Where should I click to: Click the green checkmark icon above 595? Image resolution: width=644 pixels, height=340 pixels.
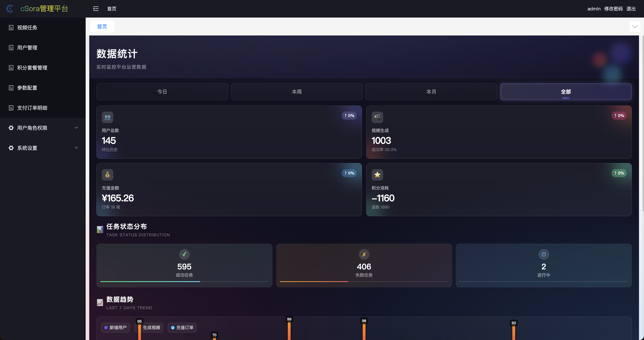[184, 254]
